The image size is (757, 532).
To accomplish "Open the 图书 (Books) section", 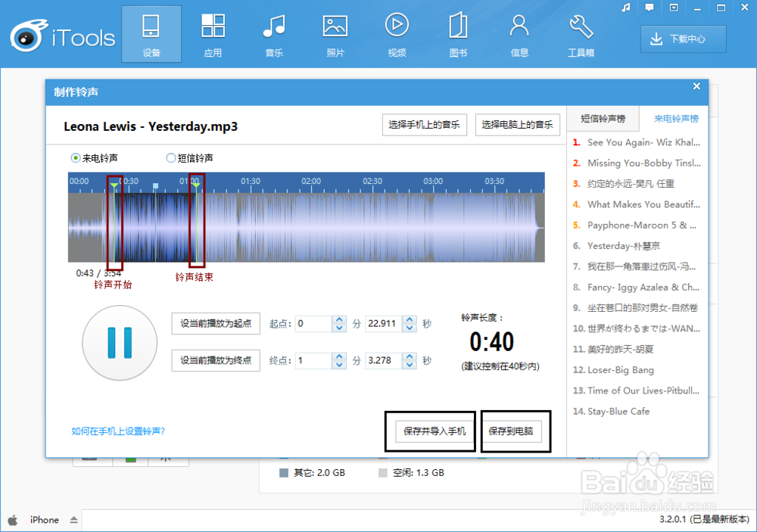I will [x=458, y=34].
